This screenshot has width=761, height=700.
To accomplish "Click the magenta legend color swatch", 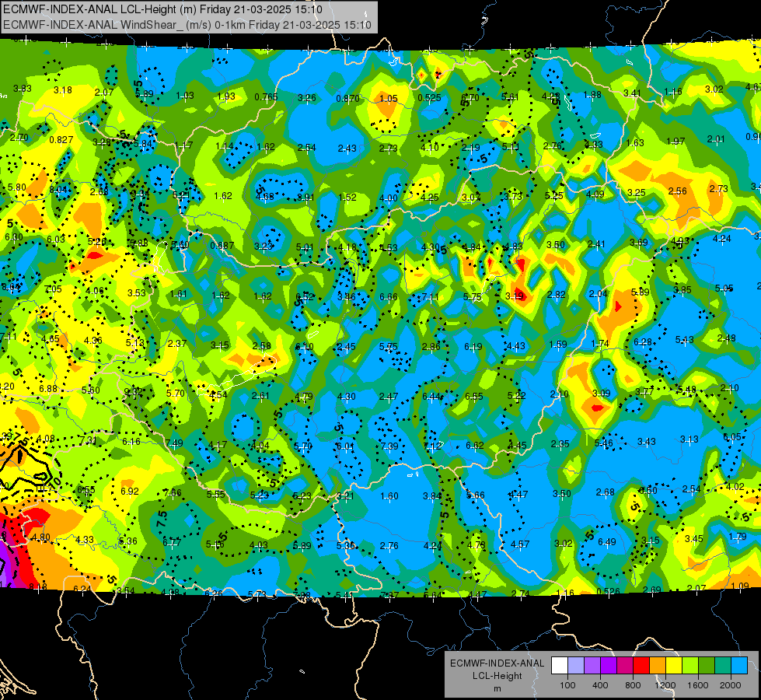I will 625,665.
